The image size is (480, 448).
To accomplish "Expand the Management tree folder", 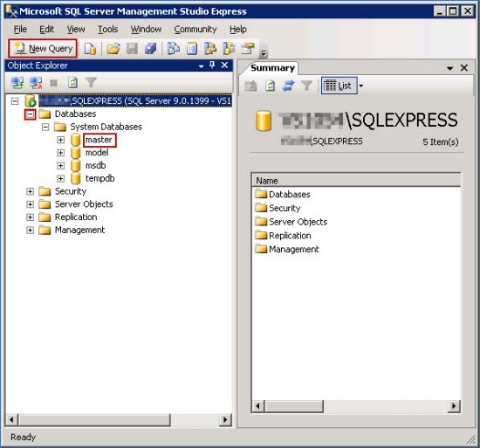I will [30, 230].
